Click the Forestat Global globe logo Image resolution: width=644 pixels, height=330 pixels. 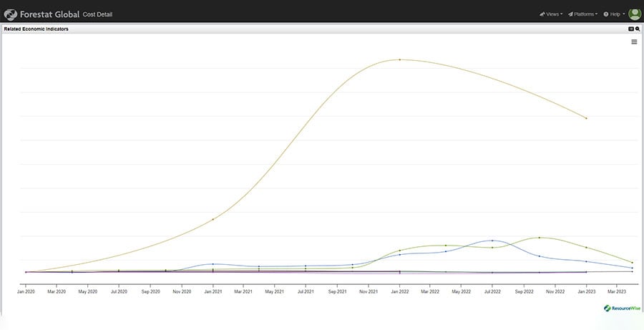pyautogui.click(x=10, y=15)
